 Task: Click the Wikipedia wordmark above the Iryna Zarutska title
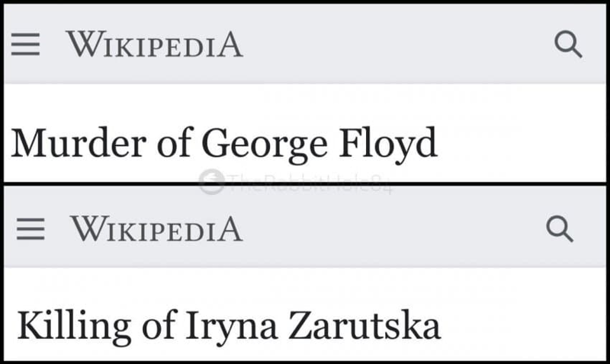[156, 228]
